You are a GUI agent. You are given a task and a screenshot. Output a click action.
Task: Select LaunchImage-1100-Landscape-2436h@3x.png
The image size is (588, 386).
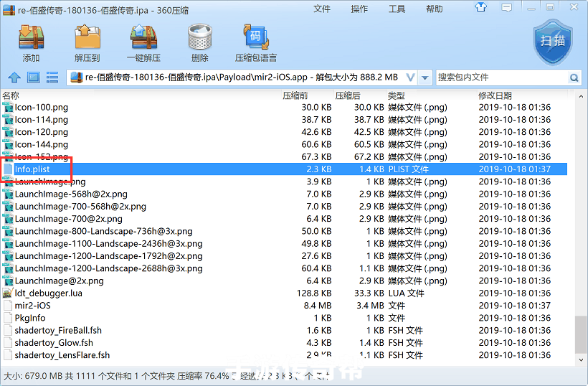tap(108, 243)
